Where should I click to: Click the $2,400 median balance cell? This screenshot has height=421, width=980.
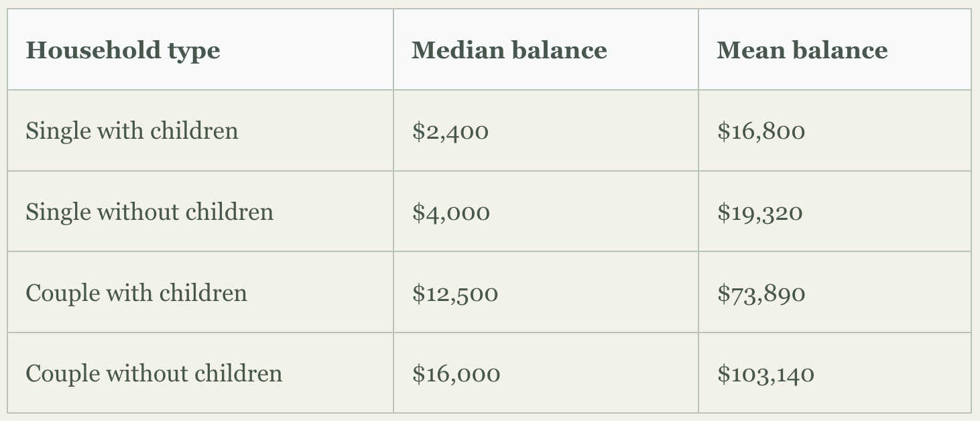tap(546, 131)
